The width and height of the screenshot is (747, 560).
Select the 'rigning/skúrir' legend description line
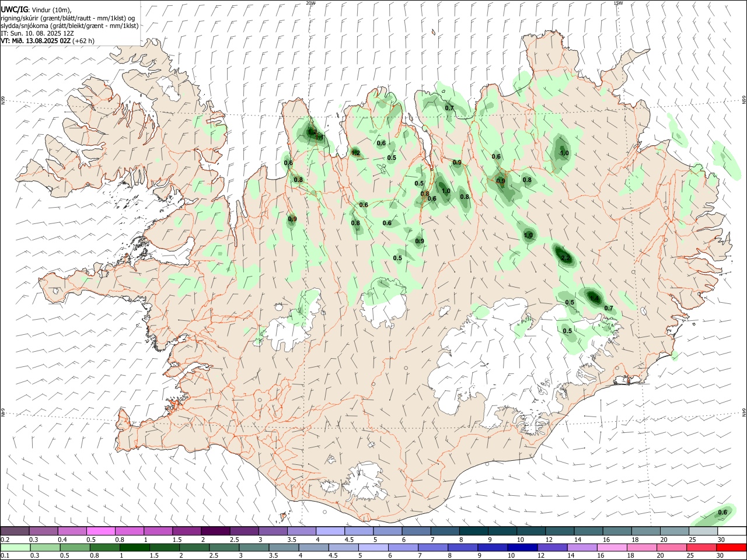point(68,18)
